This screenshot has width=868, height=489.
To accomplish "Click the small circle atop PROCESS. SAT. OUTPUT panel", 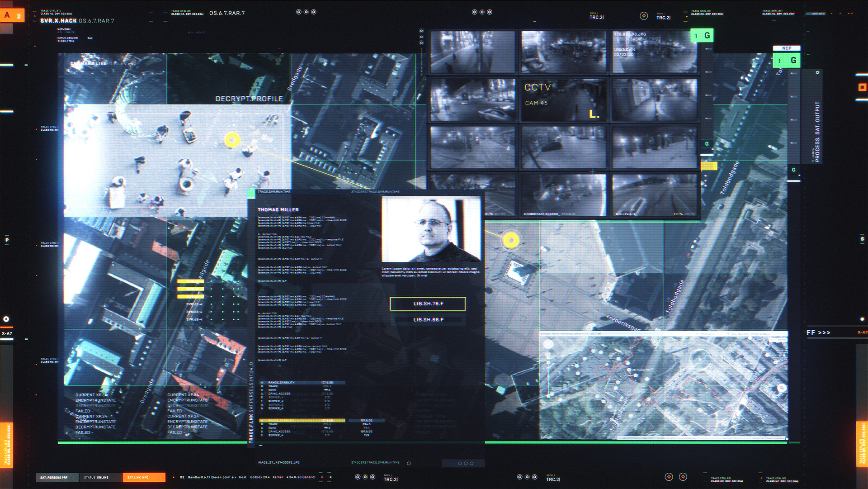I will tap(817, 72).
